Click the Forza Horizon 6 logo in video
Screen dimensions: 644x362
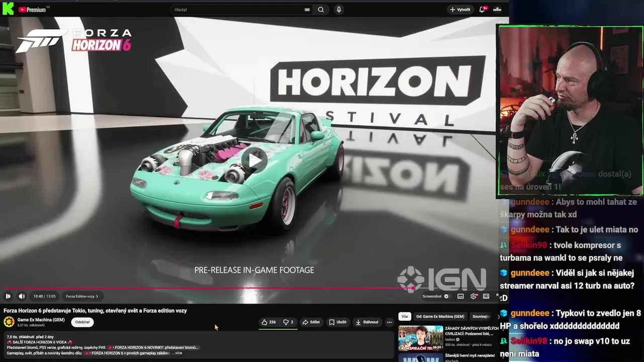pos(73,40)
